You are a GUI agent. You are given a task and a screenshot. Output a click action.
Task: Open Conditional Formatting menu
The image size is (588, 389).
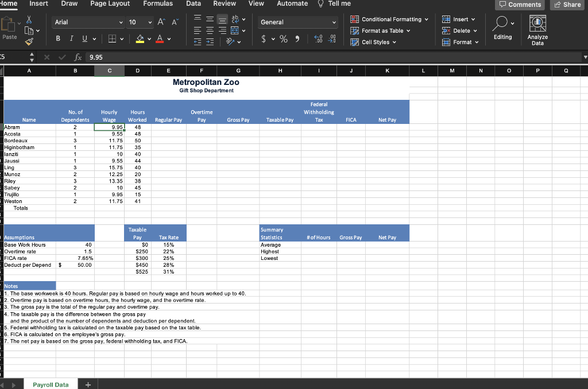pyautogui.click(x=389, y=19)
